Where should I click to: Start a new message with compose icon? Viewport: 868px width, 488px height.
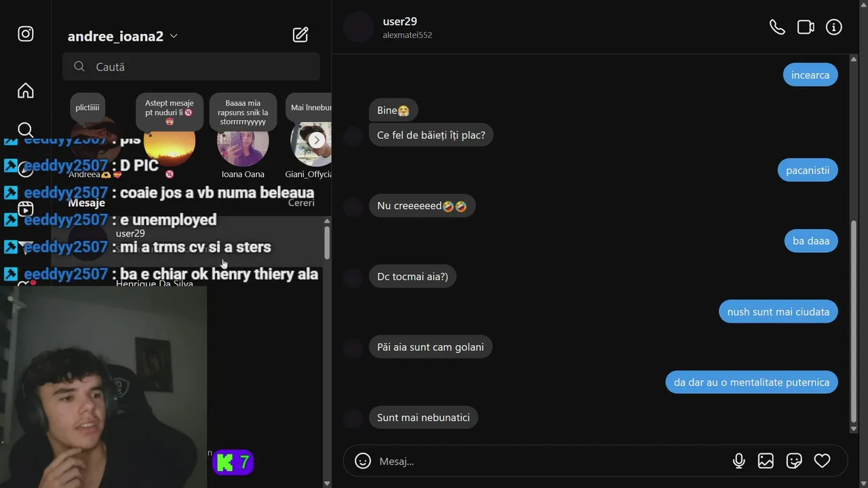[300, 35]
